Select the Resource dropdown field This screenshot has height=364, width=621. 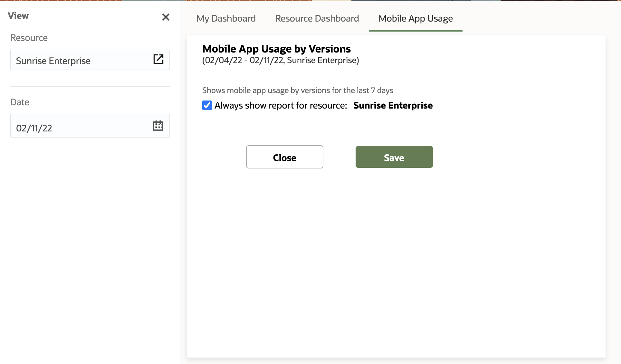(90, 61)
